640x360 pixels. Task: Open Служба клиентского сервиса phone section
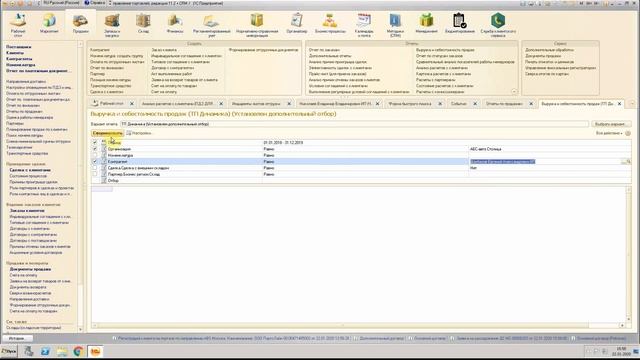[x=498, y=24]
